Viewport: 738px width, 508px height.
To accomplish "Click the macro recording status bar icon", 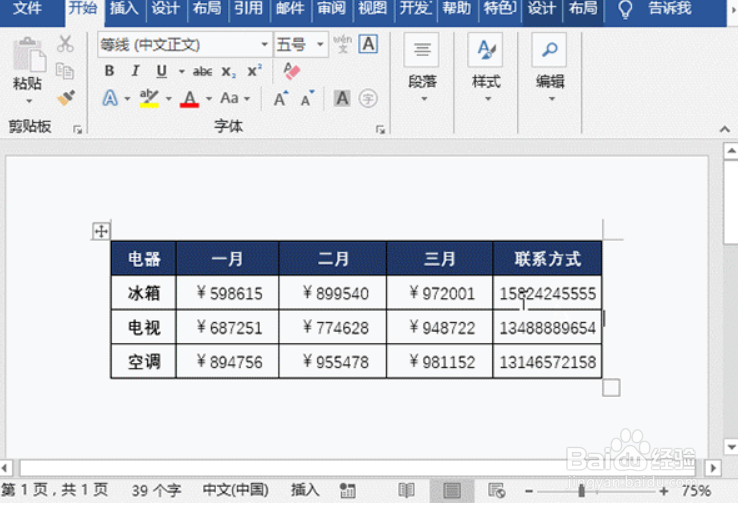I will click(348, 491).
